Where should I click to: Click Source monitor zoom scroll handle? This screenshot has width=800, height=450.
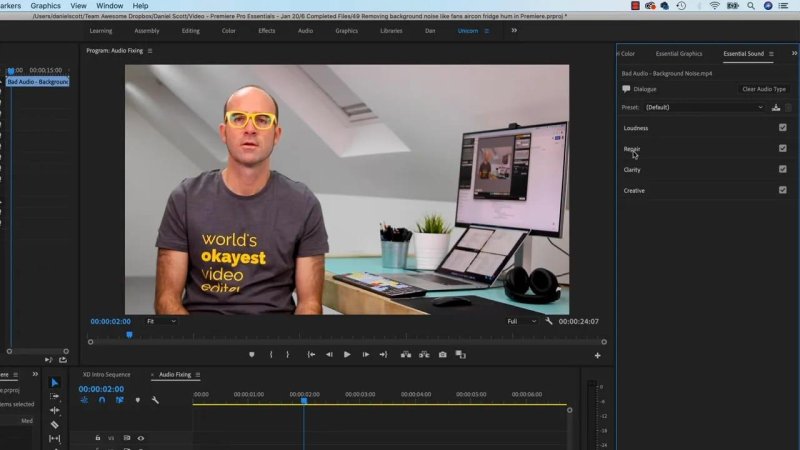9,352
